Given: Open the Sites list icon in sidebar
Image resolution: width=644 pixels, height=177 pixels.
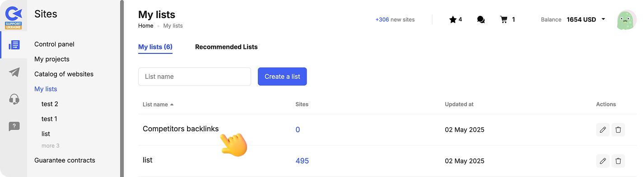Looking at the screenshot, I should tap(14, 45).
